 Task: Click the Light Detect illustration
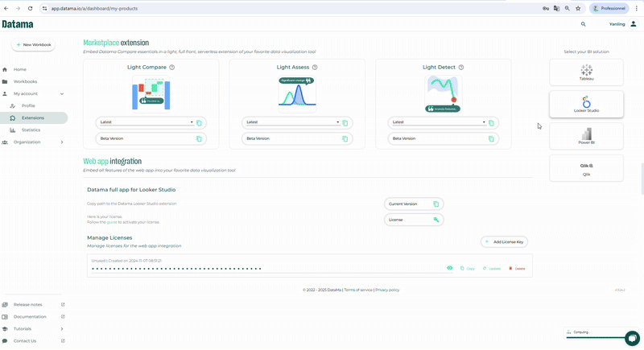tap(444, 94)
